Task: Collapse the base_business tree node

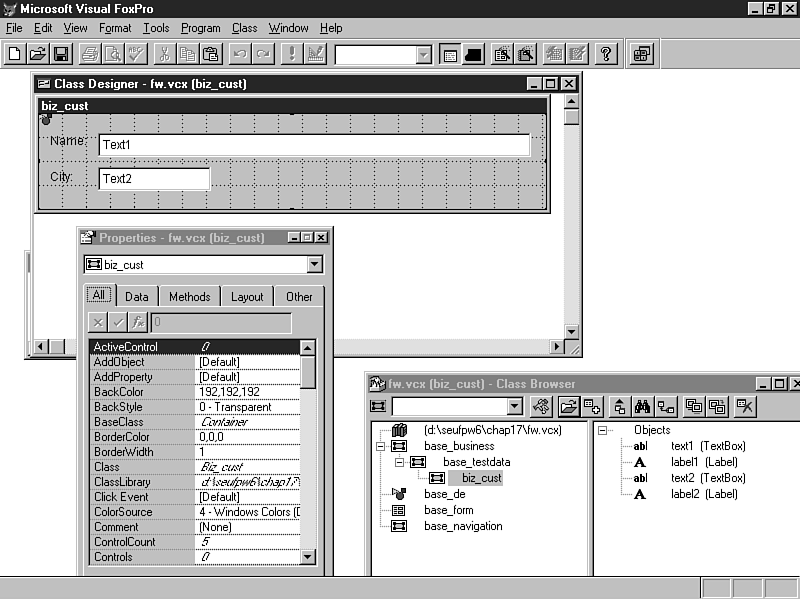Action: coord(381,446)
